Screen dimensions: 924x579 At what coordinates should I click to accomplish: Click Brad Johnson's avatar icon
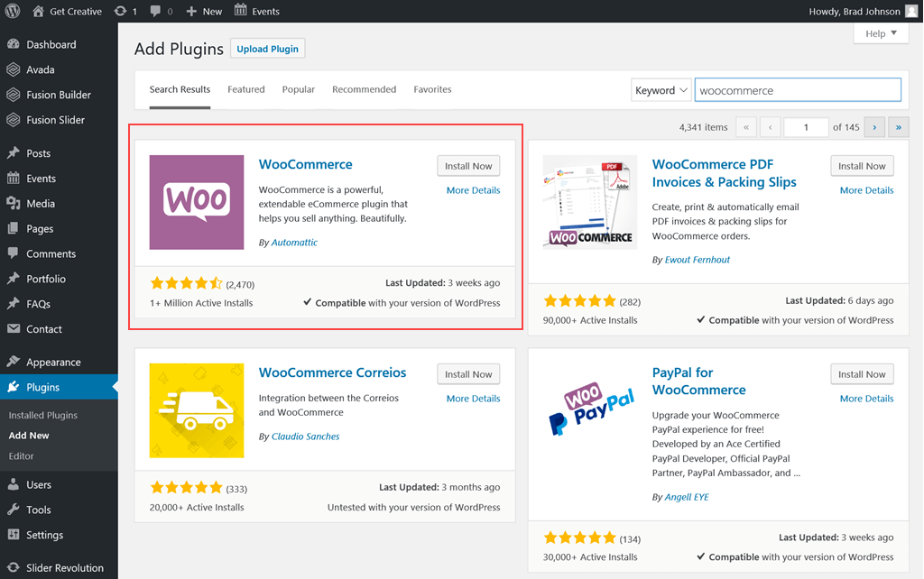(911, 11)
